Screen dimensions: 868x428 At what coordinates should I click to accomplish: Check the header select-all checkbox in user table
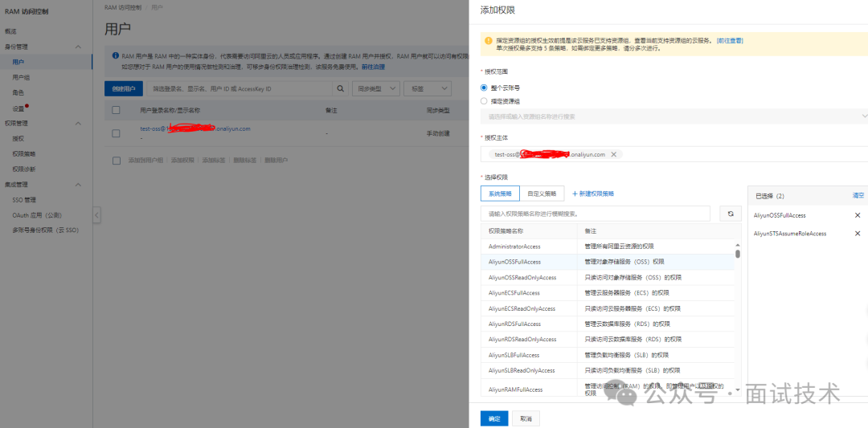[x=116, y=110]
